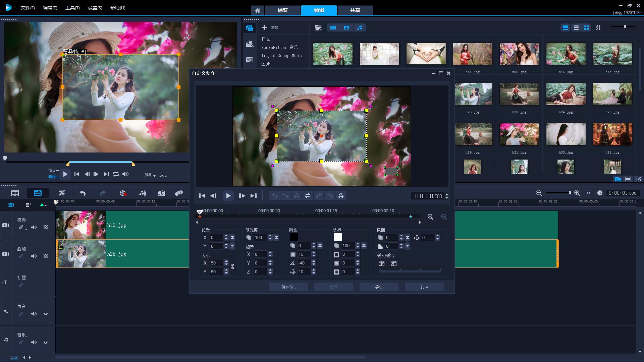This screenshot has width=644, height=362.
Task: Open the position X value dropdown
Action: tap(232, 237)
